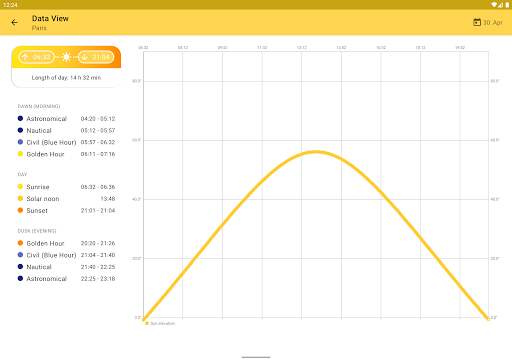Click the Sun elevation legend marker
The height and width of the screenshot is (360, 512).
point(147,323)
